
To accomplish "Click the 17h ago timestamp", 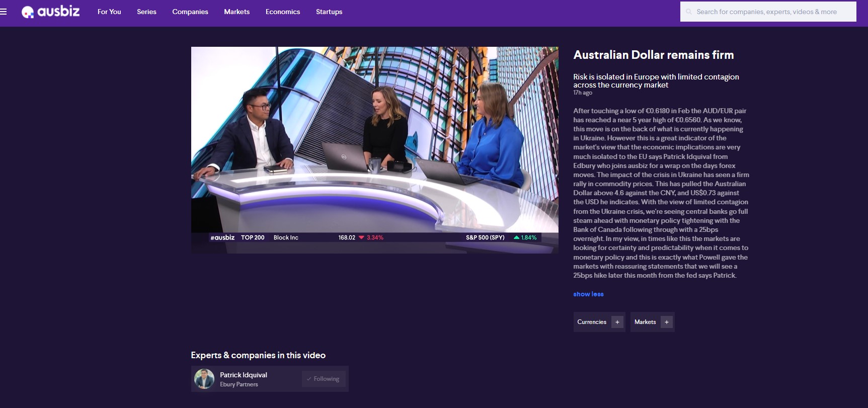I will (583, 93).
